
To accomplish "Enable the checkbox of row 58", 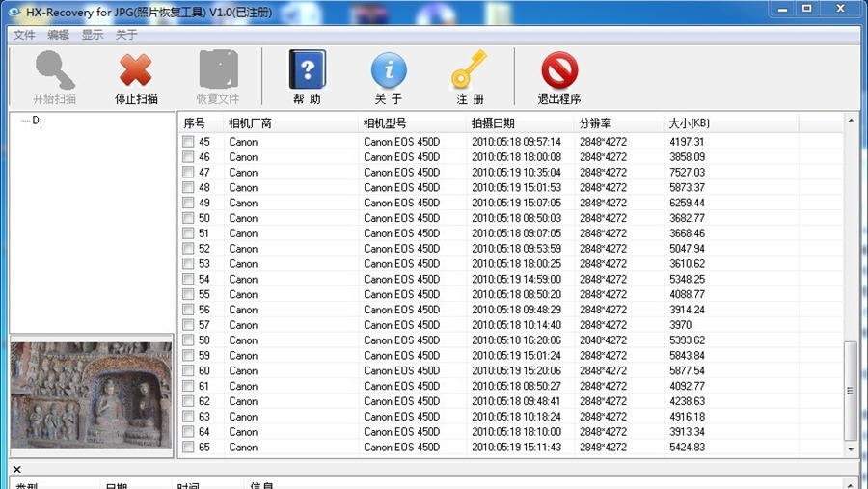I will [x=188, y=340].
